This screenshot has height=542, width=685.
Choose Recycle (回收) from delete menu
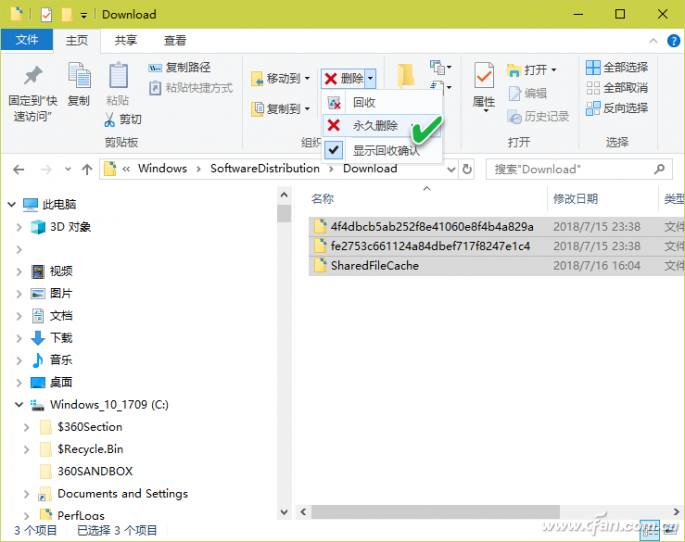pos(382,103)
